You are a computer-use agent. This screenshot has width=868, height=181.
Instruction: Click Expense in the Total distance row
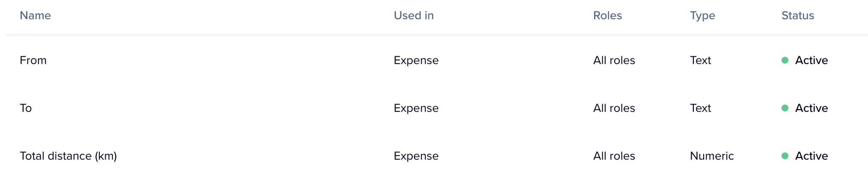[416, 156]
